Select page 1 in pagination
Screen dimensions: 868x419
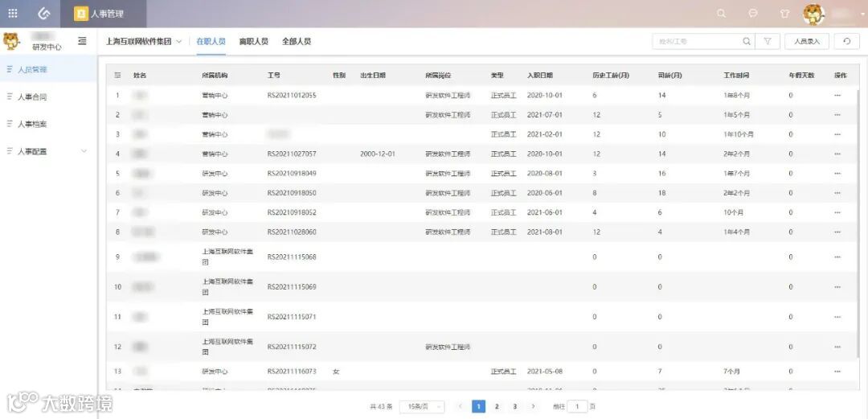pyautogui.click(x=479, y=406)
